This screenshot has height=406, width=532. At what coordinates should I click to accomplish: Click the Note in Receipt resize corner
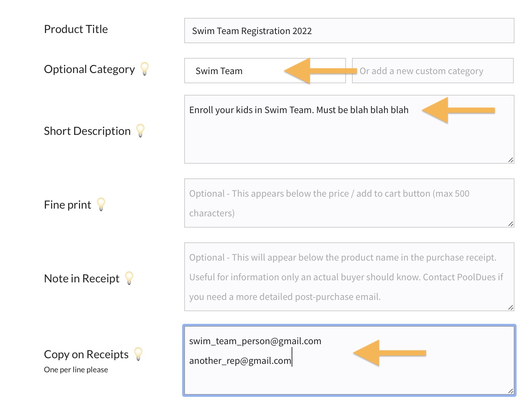point(511,308)
